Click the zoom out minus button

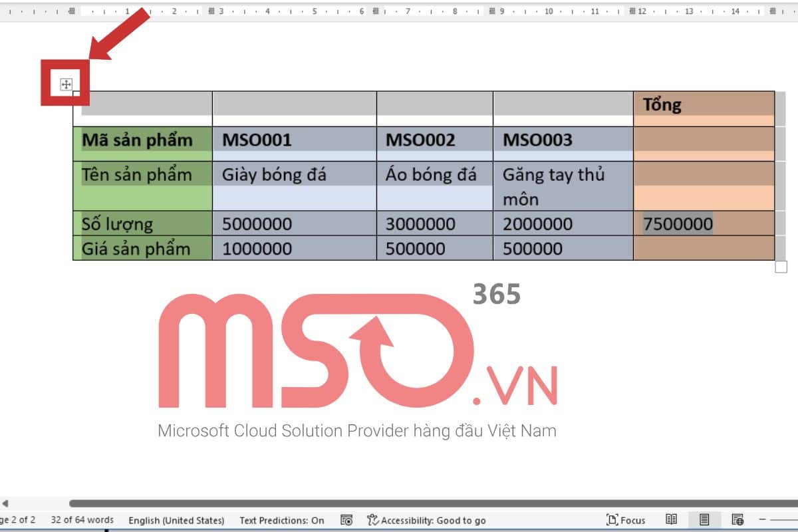pos(763,520)
